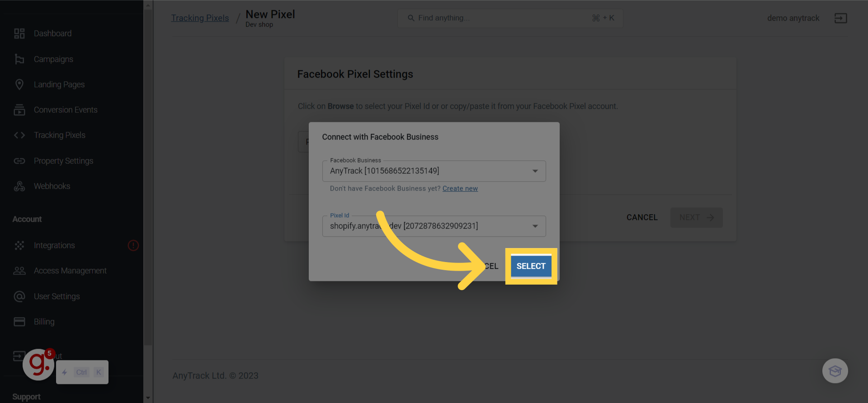Expand the Facebook Business dropdown

click(535, 171)
